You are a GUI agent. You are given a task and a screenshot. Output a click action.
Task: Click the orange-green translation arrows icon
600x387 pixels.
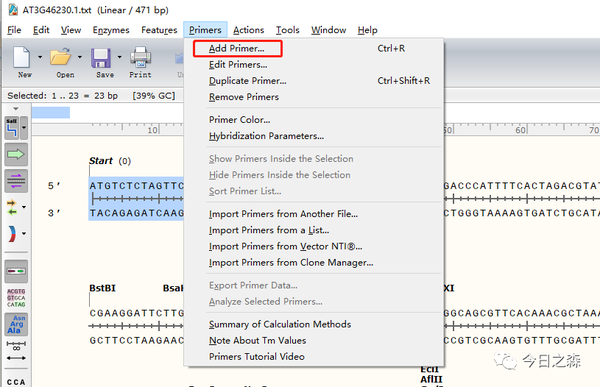click(12, 207)
